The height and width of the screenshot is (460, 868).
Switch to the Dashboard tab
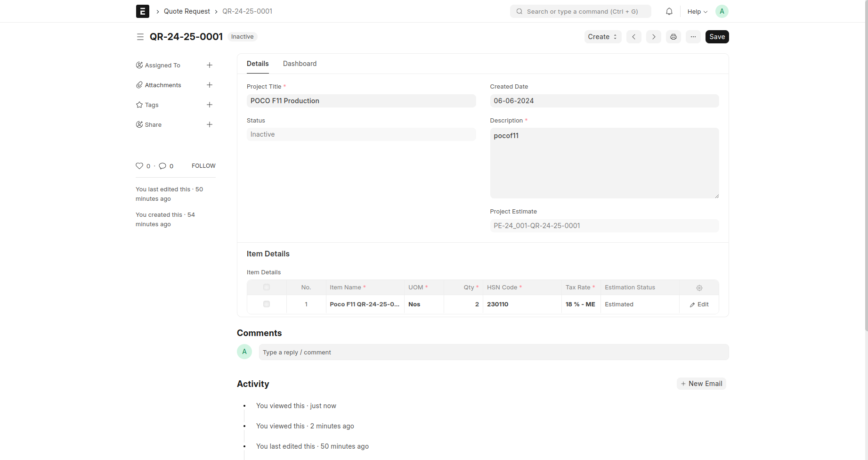click(300, 64)
